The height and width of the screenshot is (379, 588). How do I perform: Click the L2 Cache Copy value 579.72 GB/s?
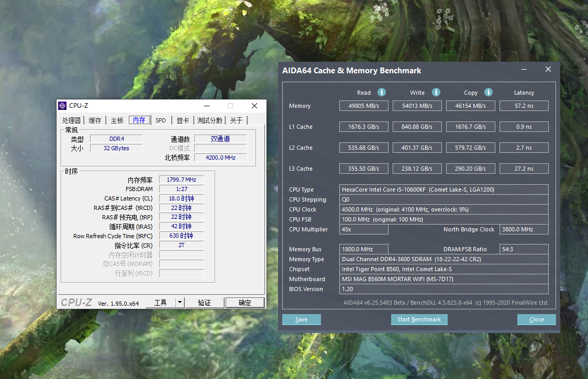pyautogui.click(x=471, y=148)
